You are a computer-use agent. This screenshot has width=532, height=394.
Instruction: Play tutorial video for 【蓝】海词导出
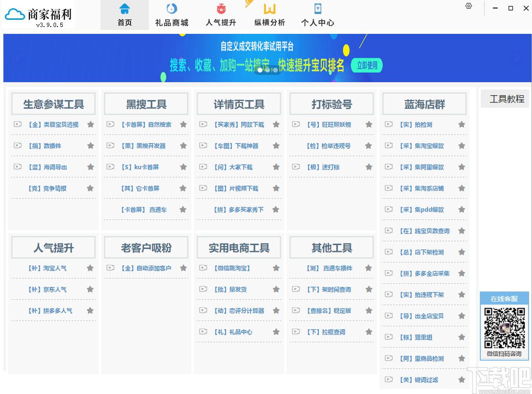point(18,167)
